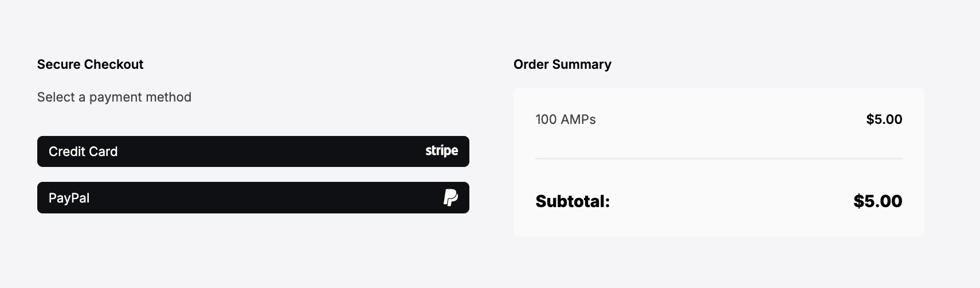Click the Stripe logo icon

click(441, 151)
